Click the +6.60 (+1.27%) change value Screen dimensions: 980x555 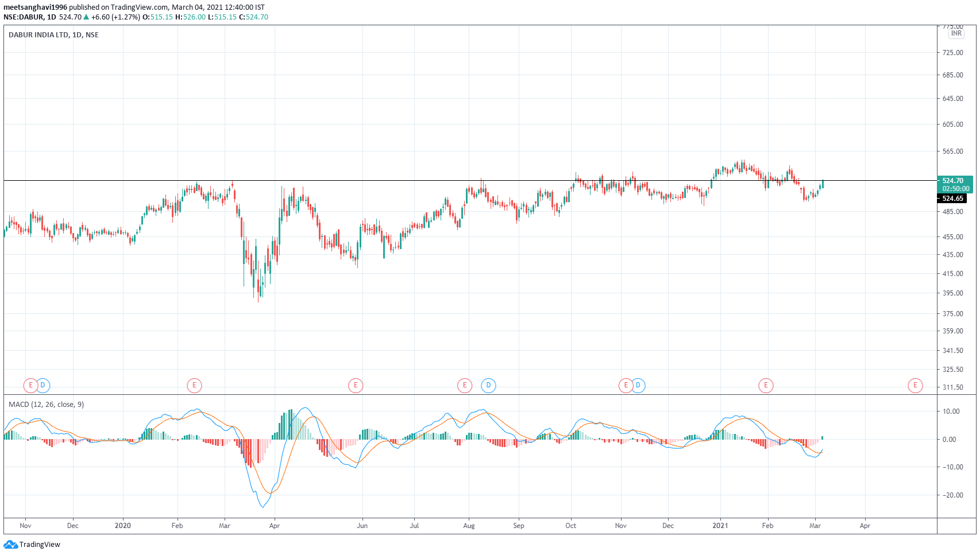coord(115,17)
